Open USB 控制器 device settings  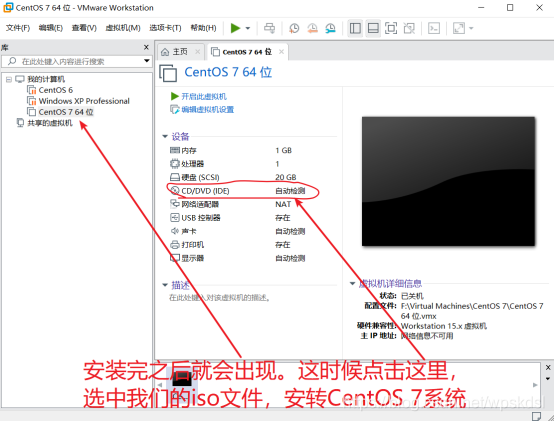point(195,218)
